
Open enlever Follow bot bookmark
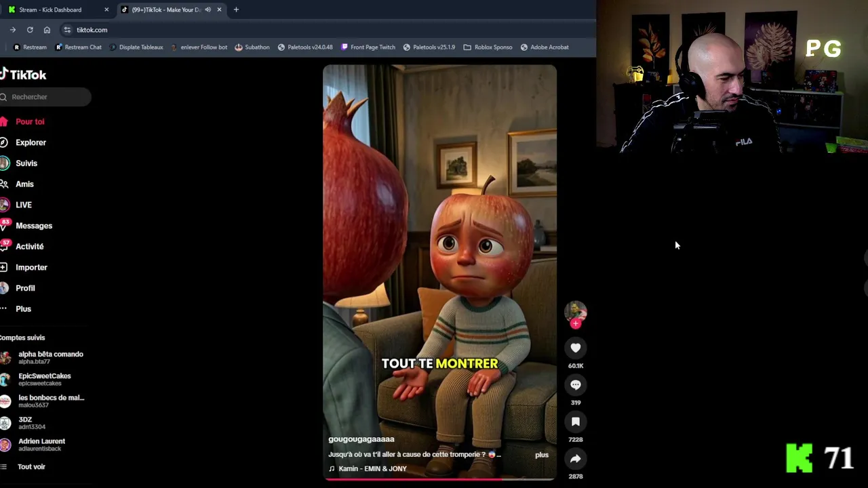pyautogui.click(x=198, y=47)
